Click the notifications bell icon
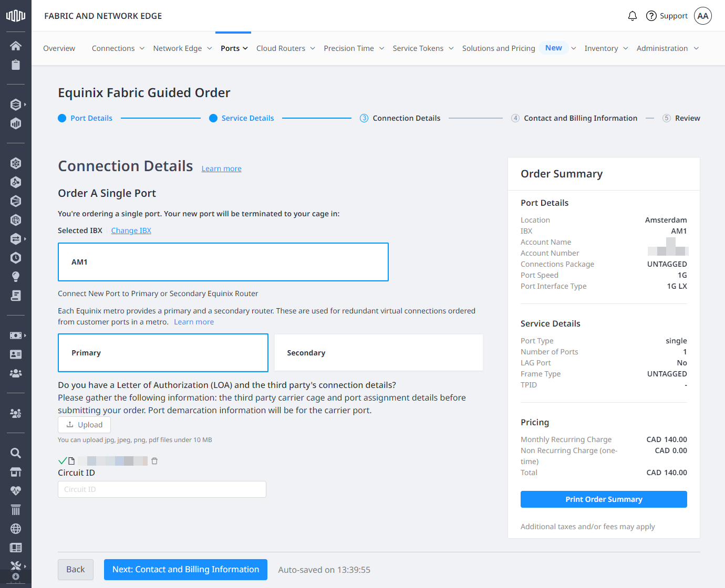Screen dimensions: 725x588 633,16
